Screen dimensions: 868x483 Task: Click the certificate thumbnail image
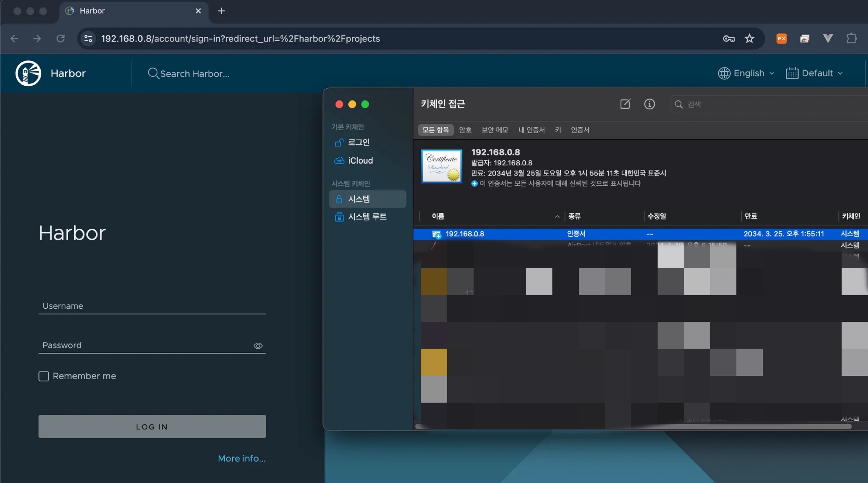442,166
